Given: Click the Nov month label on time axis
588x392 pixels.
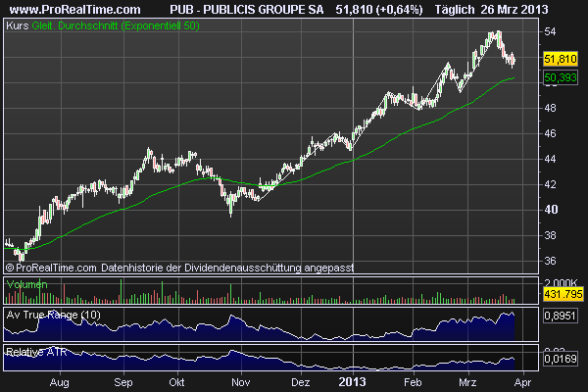Looking at the screenshot, I should tap(241, 382).
